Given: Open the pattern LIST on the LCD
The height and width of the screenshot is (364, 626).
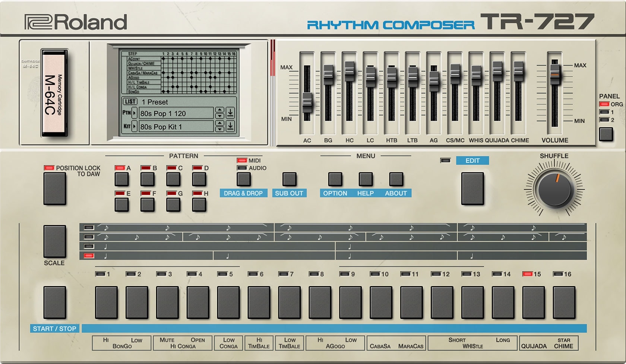Looking at the screenshot, I should (130, 102).
